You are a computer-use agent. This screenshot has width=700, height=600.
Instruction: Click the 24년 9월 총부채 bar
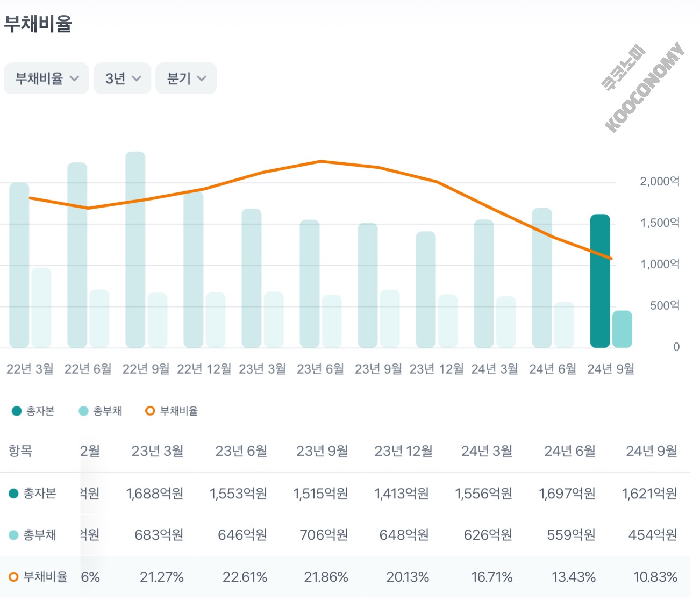pyautogui.click(x=622, y=329)
